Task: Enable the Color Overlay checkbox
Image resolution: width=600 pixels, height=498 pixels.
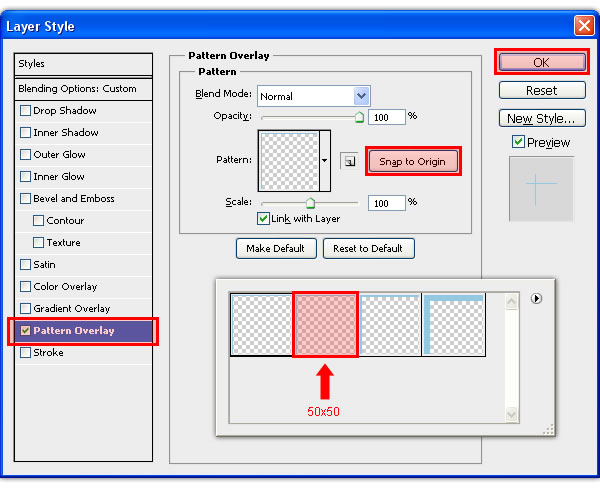Action: [x=25, y=287]
